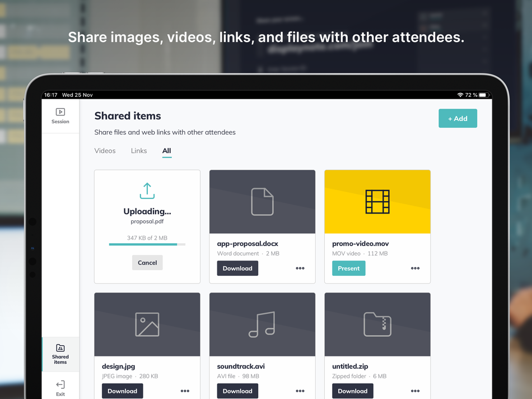
Task: Download design.jpg
Action: pyautogui.click(x=123, y=391)
